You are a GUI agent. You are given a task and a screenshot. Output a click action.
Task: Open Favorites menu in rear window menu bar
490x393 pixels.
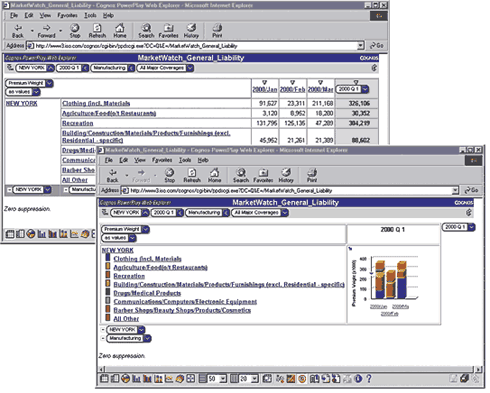coord(67,15)
